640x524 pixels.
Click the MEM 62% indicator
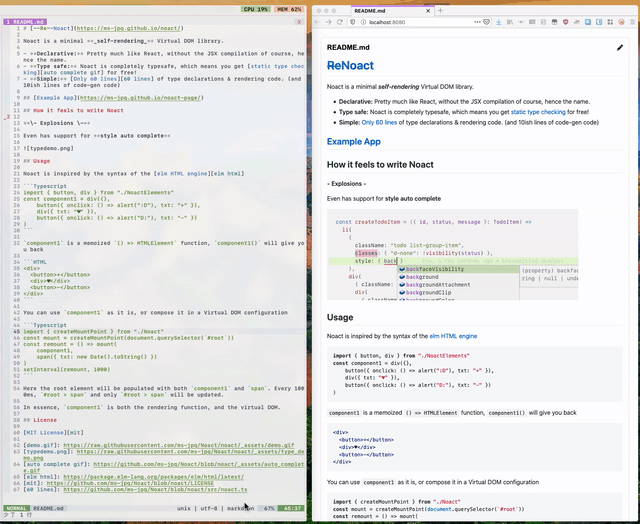click(289, 9)
